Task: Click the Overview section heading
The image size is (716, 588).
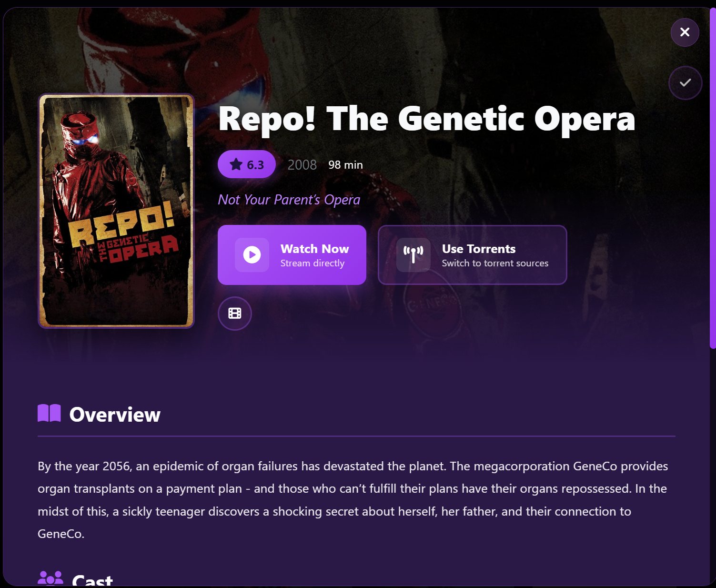Action: pos(115,415)
